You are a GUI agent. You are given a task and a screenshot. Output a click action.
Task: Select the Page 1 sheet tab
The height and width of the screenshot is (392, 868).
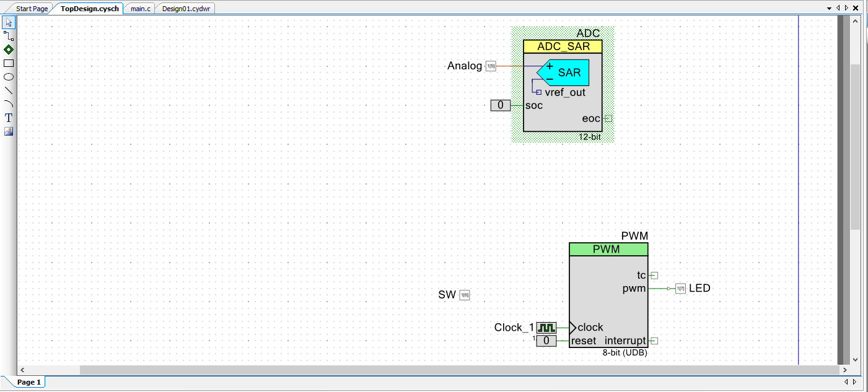28,382
